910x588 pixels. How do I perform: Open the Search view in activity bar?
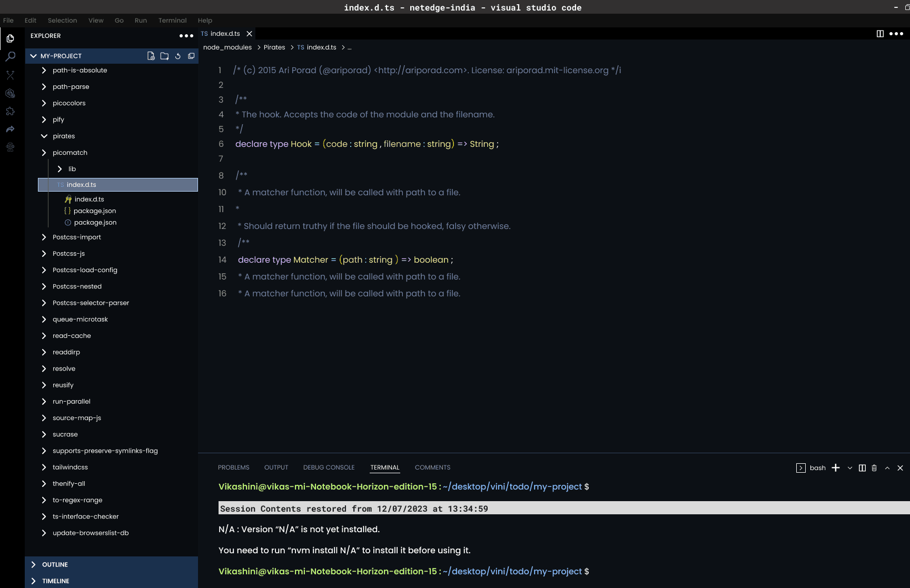coord(10,57)
